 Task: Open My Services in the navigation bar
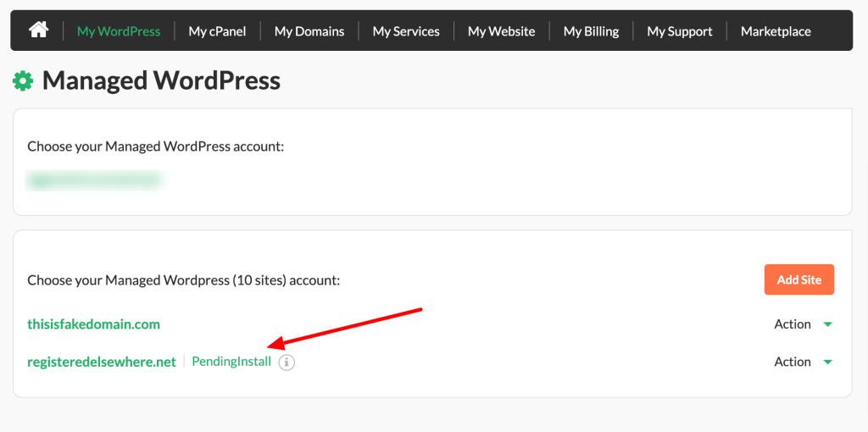point(406,31)
